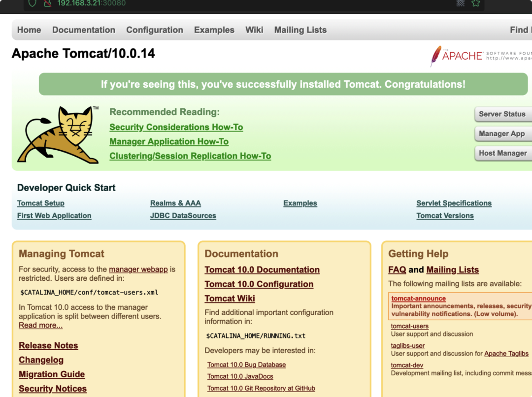Open the tomcat-users mailing list link

(409, 327)
